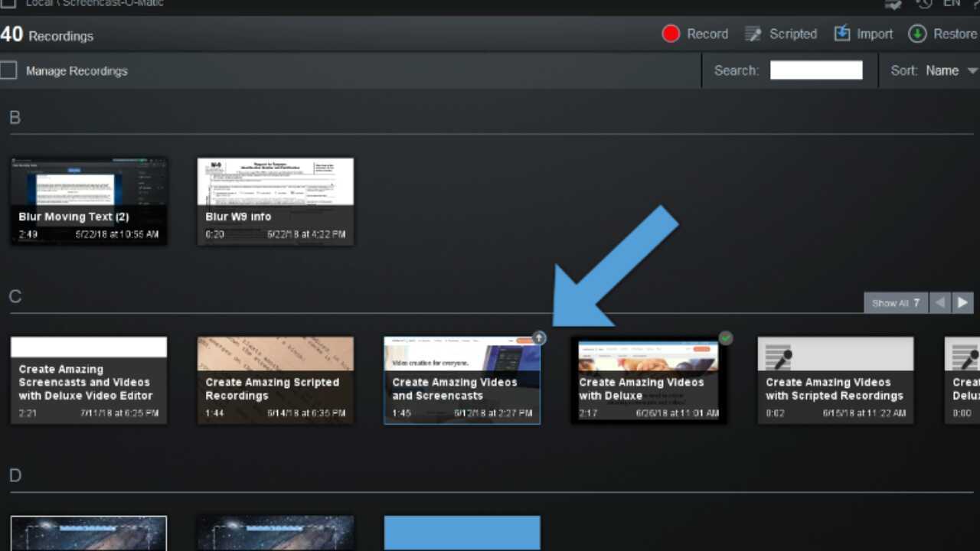980x551 pixels.
Task: Click the date "6/22/18 at 10:56 AM"
Action: (117, 234)
